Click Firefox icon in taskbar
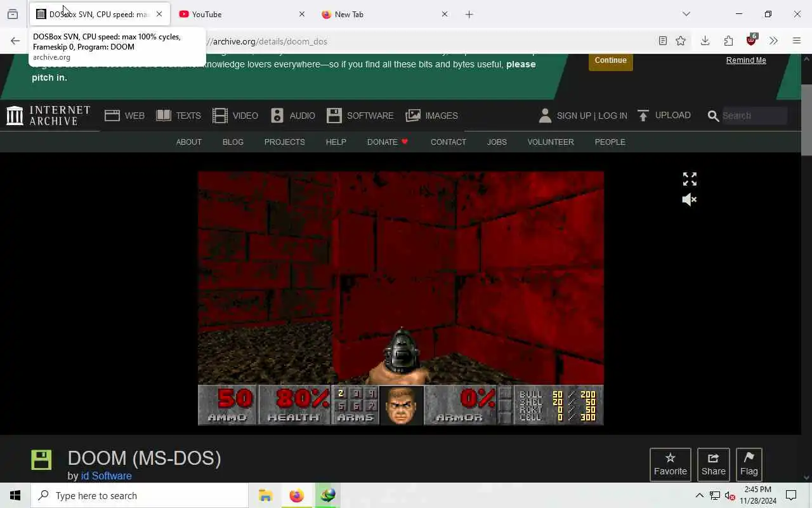 coord(296,495)
